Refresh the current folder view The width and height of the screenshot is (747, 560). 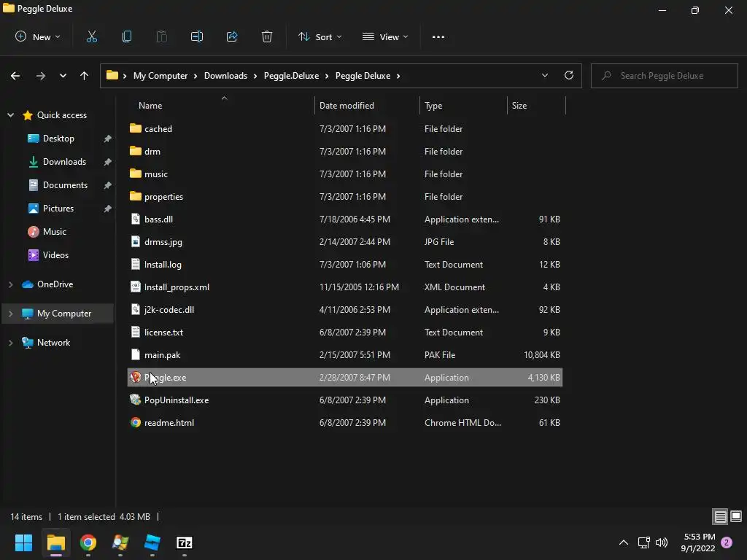[569, 75]
